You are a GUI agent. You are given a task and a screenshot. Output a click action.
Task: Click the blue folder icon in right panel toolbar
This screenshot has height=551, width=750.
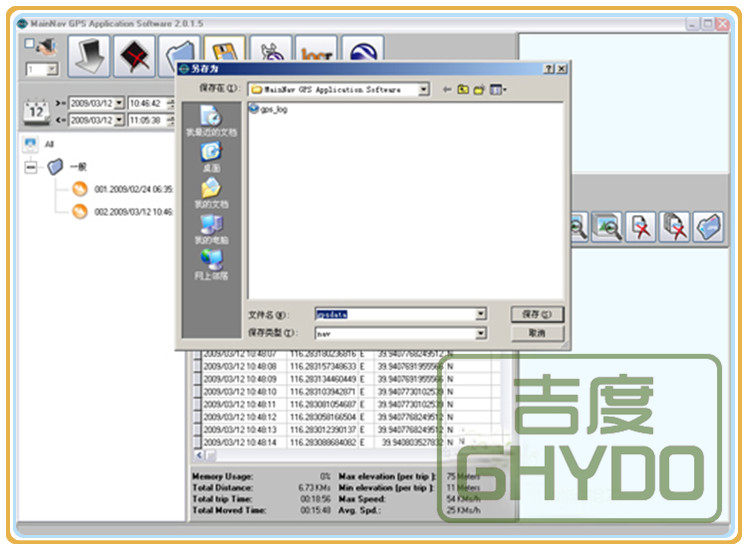click(x=708, y=226)
